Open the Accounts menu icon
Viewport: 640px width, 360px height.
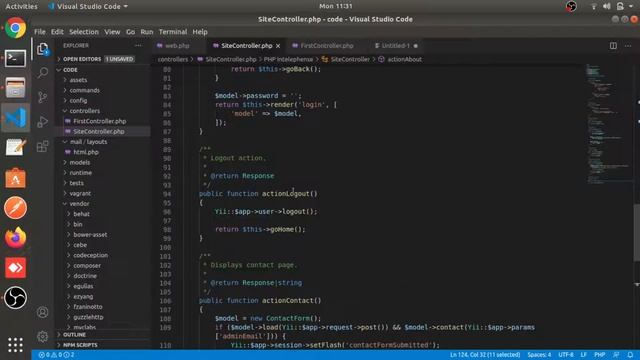tap(42, 312)
